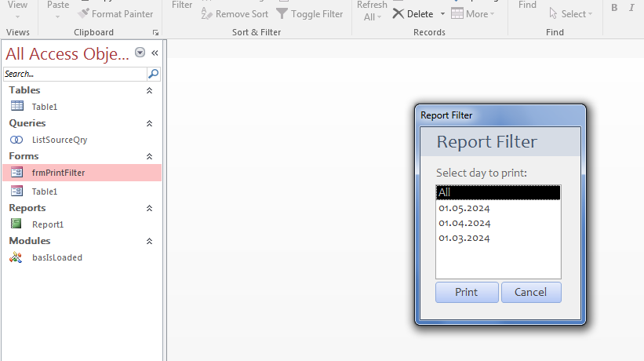Click the Print button in Report Filter
The image size is (644, 361).
[467, 293]
